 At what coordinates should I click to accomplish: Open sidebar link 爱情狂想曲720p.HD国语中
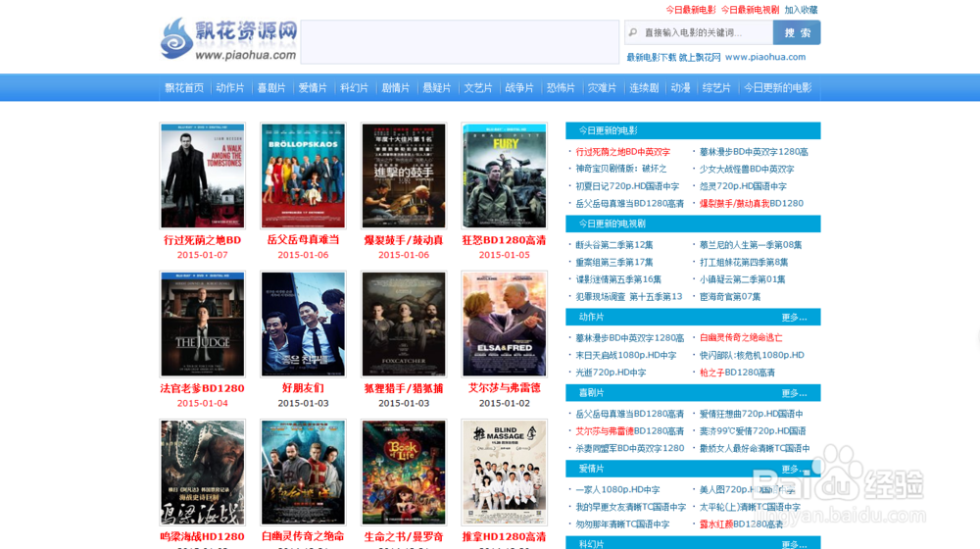(752, 414)
